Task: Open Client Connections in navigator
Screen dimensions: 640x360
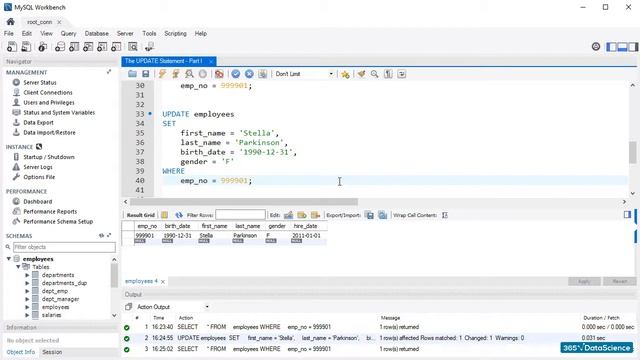Action: click(48, 93)
